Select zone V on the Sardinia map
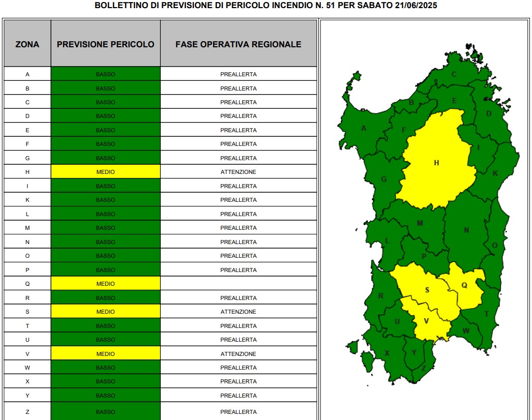This screenshot has height=420, width=532. pos(427,321)
